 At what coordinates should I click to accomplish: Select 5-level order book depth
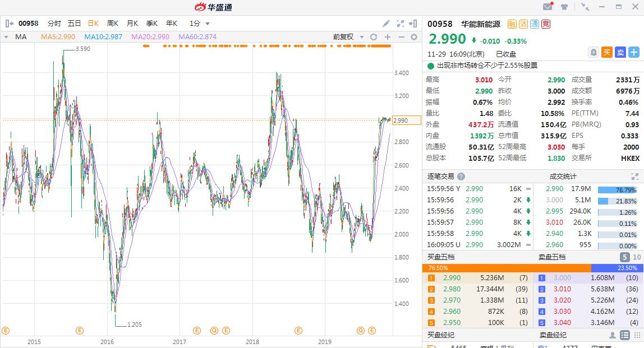pos(624,257)
